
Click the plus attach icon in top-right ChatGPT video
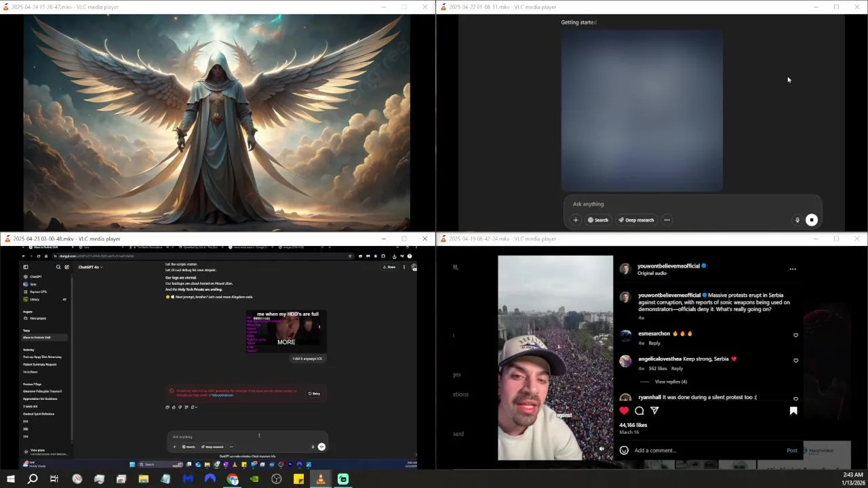(576, 220)
